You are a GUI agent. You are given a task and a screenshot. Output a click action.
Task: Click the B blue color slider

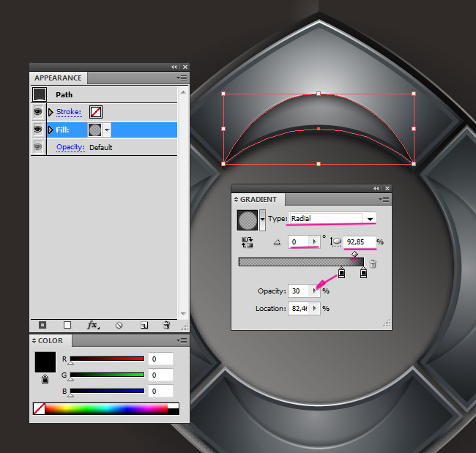[x=107, y=391]
